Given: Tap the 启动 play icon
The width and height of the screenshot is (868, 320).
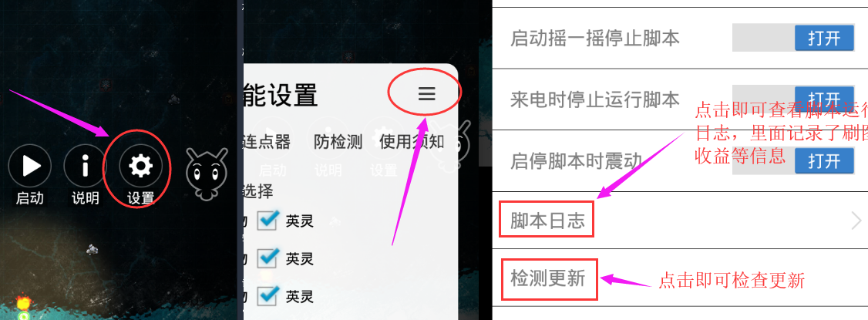Looking at the screenshot, I should pos(30,166).
